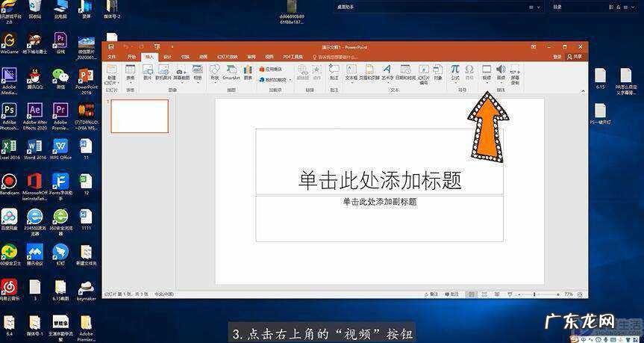The height and width of the screenshot is (343, 644).
Task: Start slide show from status bar
Action: point(510,294)
